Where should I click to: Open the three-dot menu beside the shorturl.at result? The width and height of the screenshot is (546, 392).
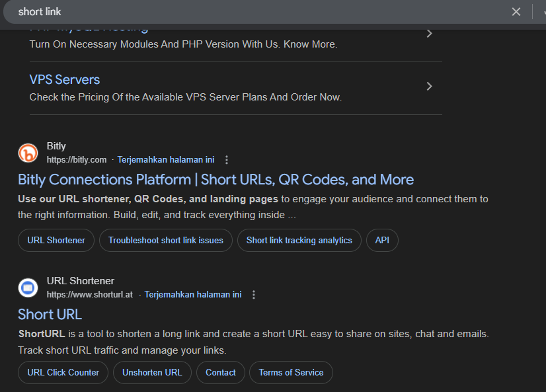coord(254,295)
